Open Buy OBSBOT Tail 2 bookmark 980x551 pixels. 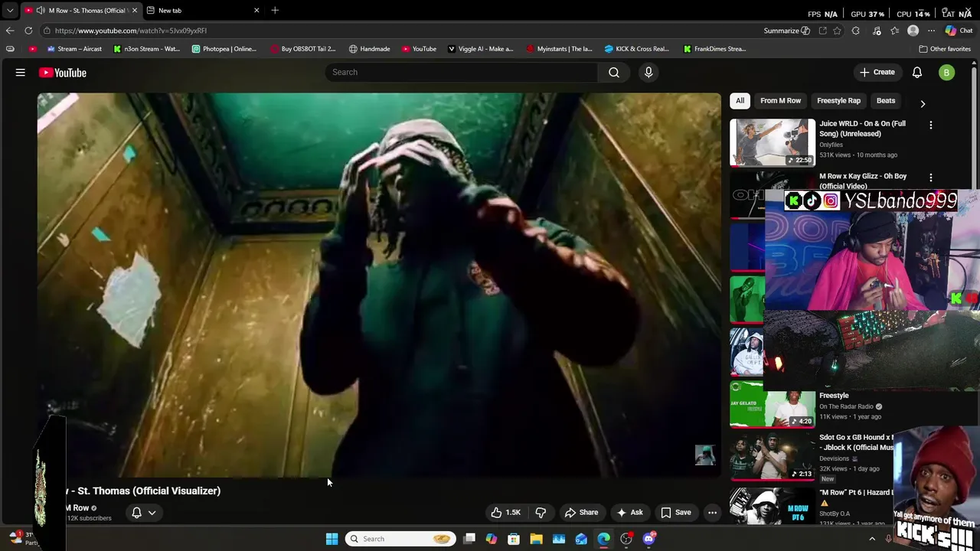(x=303, y=49)
